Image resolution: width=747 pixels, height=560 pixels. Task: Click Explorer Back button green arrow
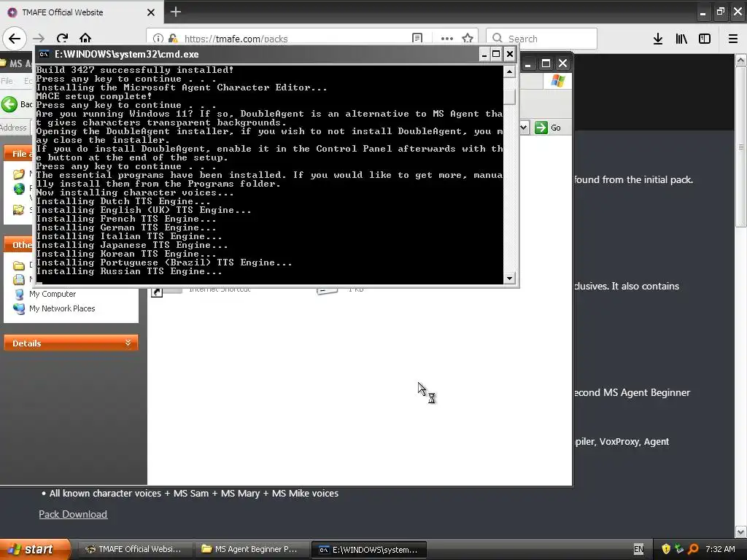click(x=9, y=104)
